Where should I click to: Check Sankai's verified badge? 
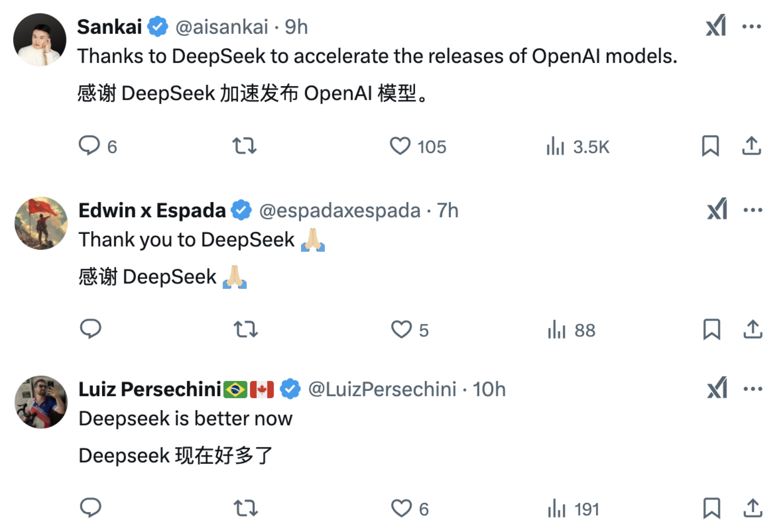[157, 26]
